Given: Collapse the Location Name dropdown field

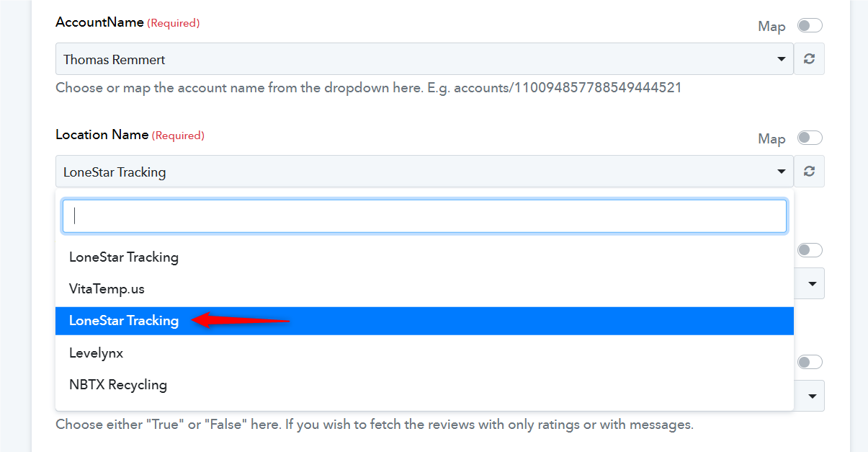Looking at the screenshot, I should point(424,172).
